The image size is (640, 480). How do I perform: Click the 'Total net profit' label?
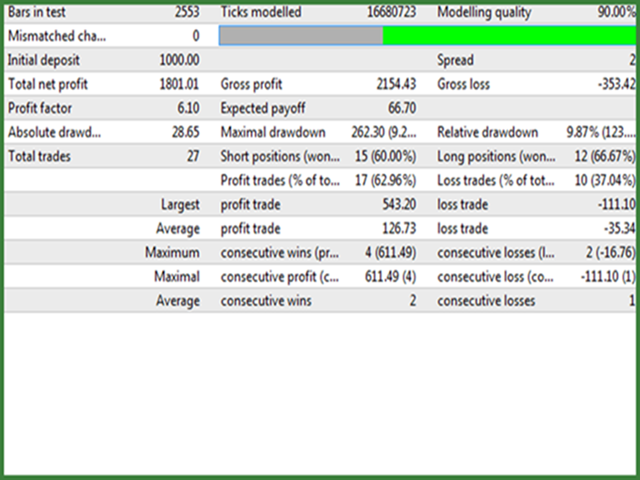pyautogui.click(x=48, y=84)
